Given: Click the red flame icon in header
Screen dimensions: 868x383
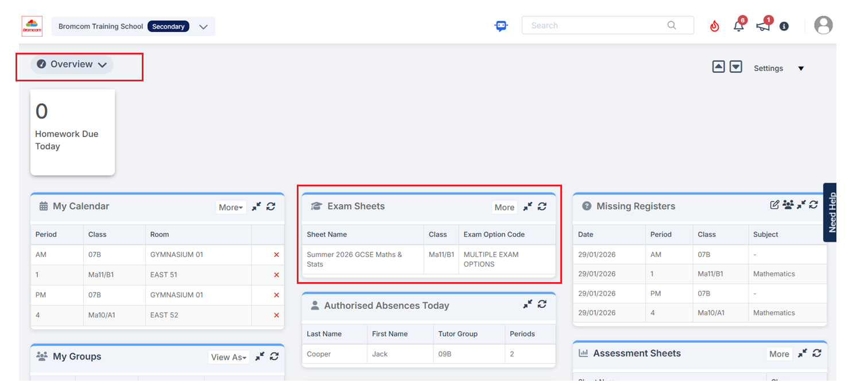Looking at the screenshot, I should (x=714, y=26).
